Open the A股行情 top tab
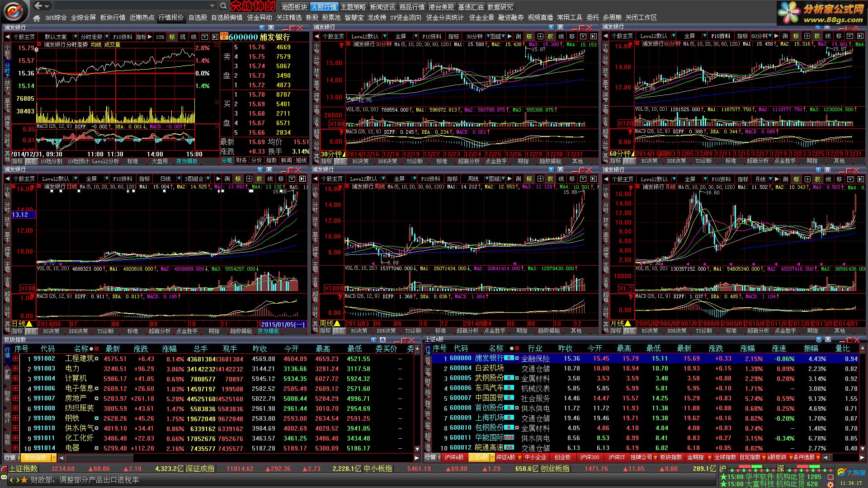This screenshot has height=488, width=868. [324, 7]
